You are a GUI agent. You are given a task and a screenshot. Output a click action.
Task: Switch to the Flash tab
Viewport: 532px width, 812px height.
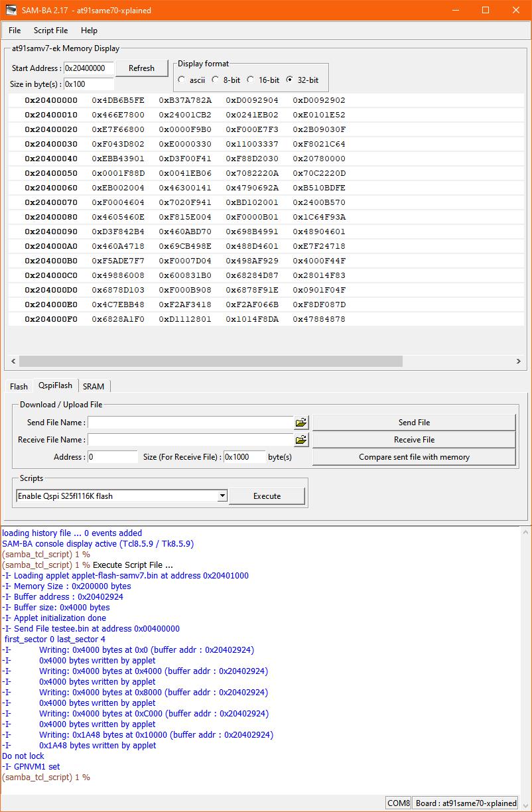coord(18,385)
